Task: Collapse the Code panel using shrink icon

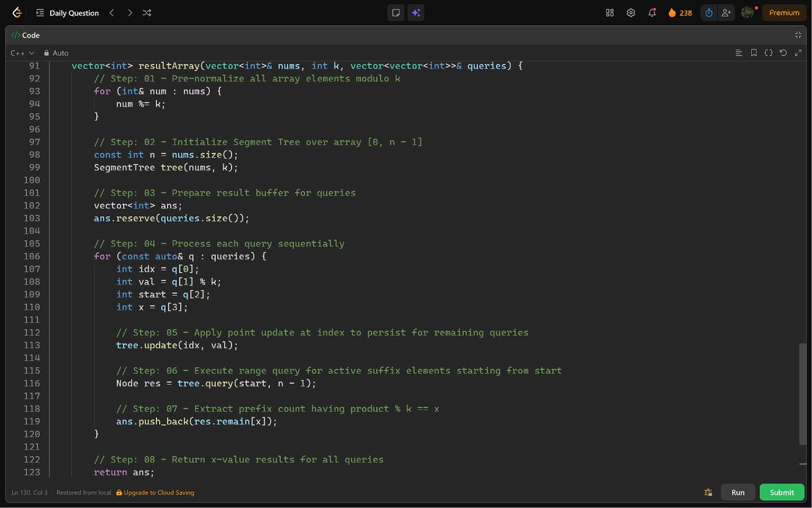Action: 798,35
